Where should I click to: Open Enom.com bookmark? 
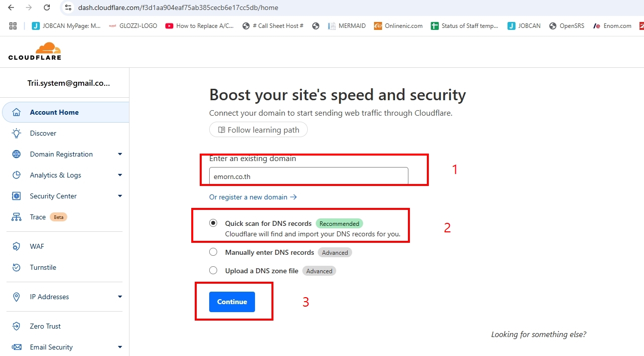(612, 26)
